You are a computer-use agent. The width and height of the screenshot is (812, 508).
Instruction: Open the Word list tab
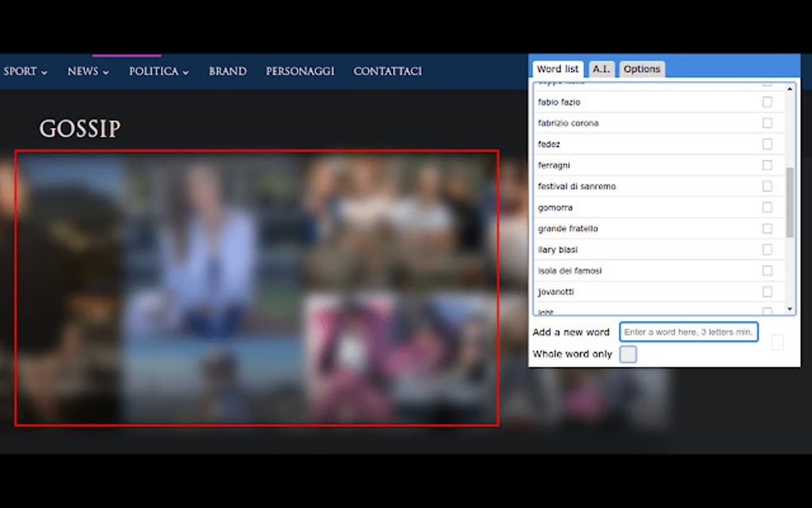(558, 68)
